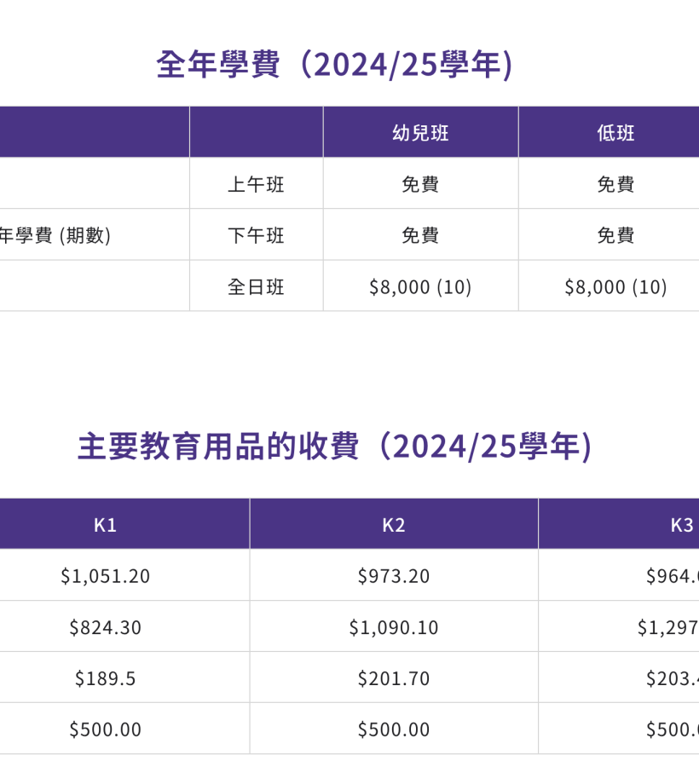699x784 pixels.
Task: Click the 上午班 row label
Action: click(256, 184)
